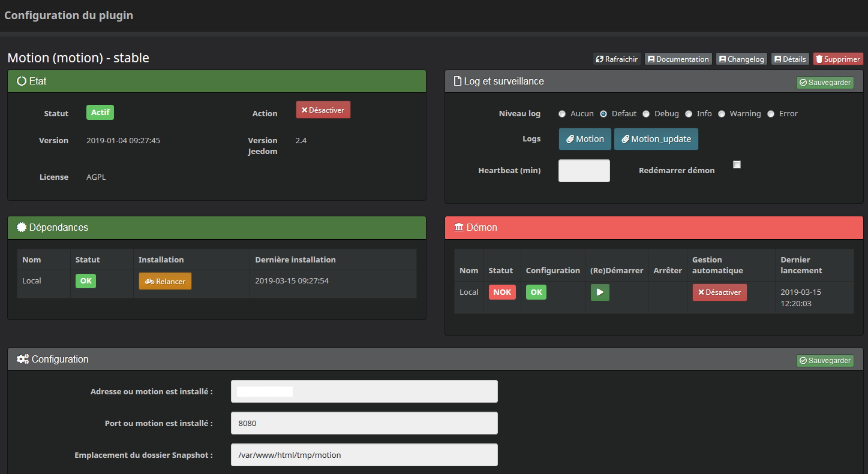Save Configuration section with Sauvegarder
868x474 pixels.
click(x=825, y=361)
